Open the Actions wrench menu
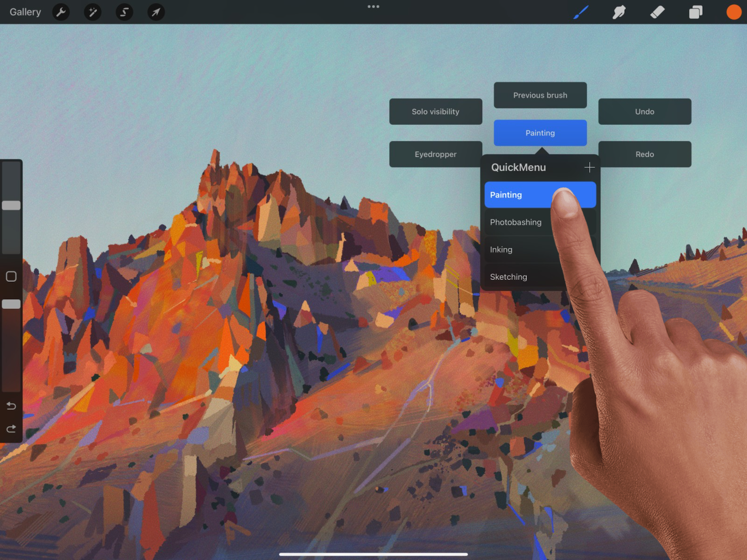This screenshot has height=560, width=747. tap(61, 12)
